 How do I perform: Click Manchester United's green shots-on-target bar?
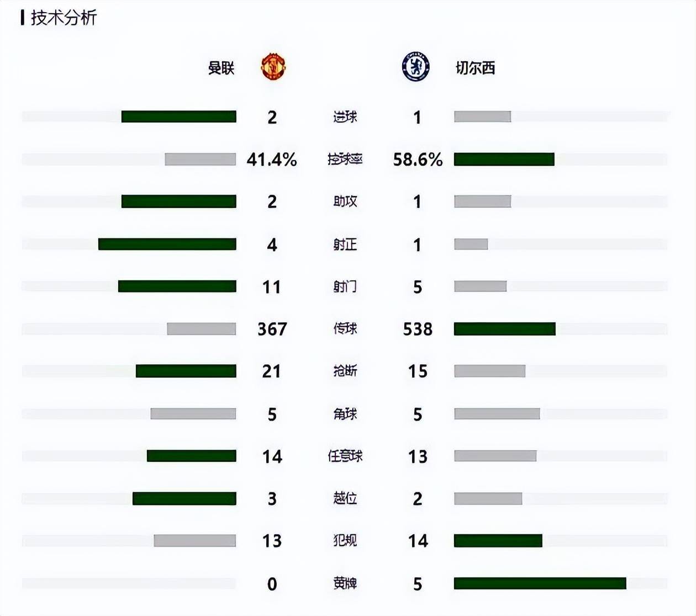pos(167,244)
